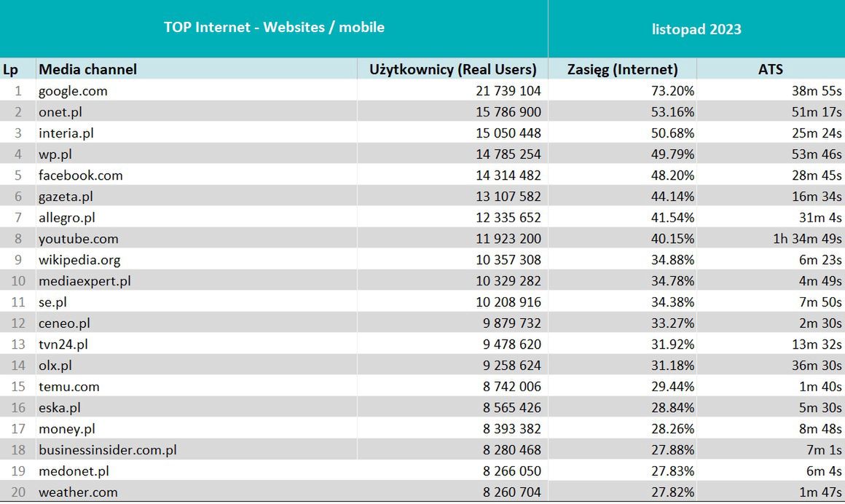Click the "TOP Internet - Websites / mobile" title

(x=274, y=28)
